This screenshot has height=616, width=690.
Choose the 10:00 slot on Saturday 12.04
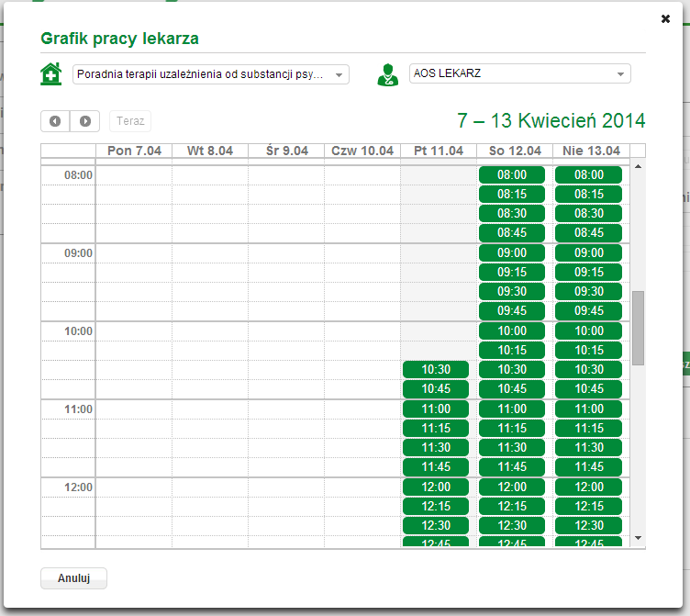click(512, 331)
